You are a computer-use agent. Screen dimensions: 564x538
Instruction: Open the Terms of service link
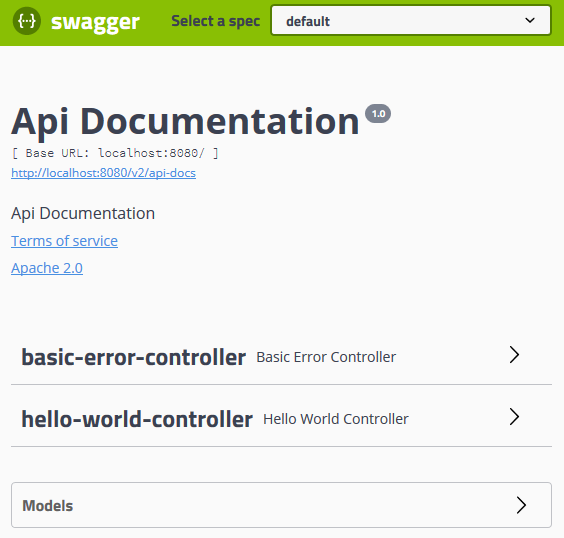pyautogui.click(x=64, y=241)
